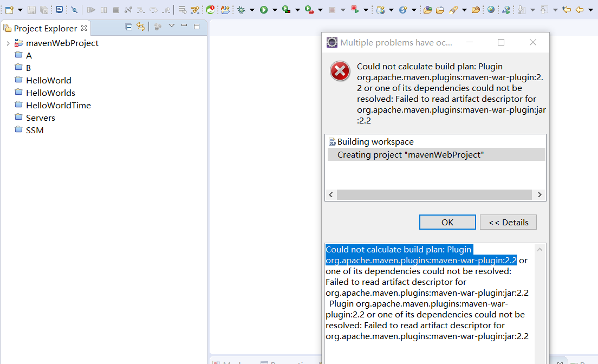
Task: Open the New Web Project dropdown arrow
Action: [x=391, y=10]
